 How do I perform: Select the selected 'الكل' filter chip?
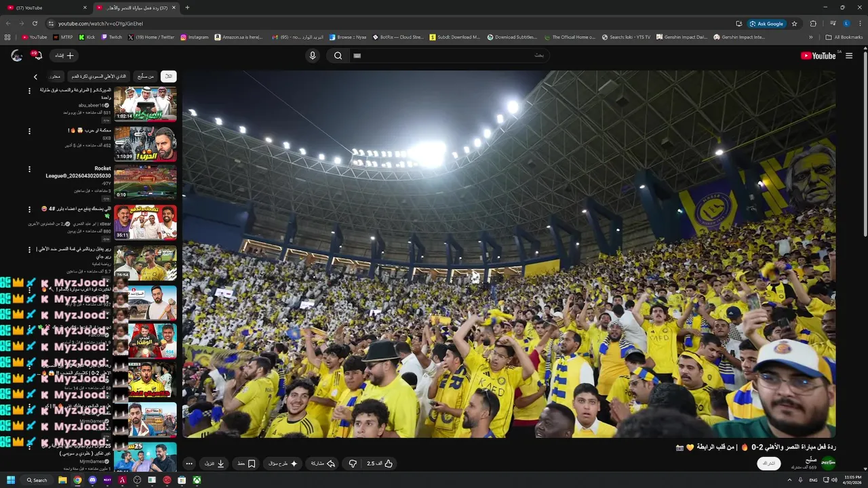[168, 77]
